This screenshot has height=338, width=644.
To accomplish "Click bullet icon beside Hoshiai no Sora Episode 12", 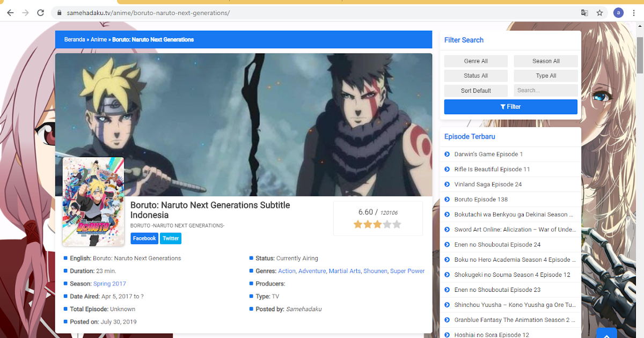I will (x=447, y=335).
